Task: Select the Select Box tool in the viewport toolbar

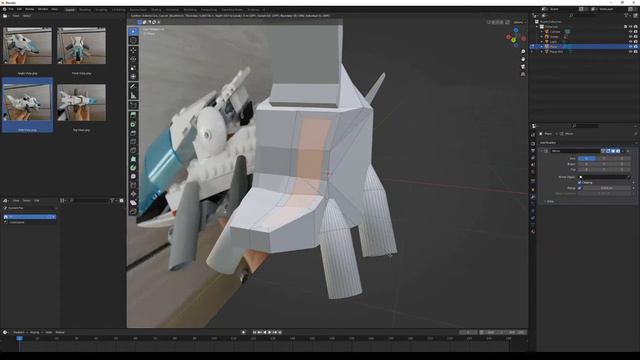Action: click(x=133, y=31)
